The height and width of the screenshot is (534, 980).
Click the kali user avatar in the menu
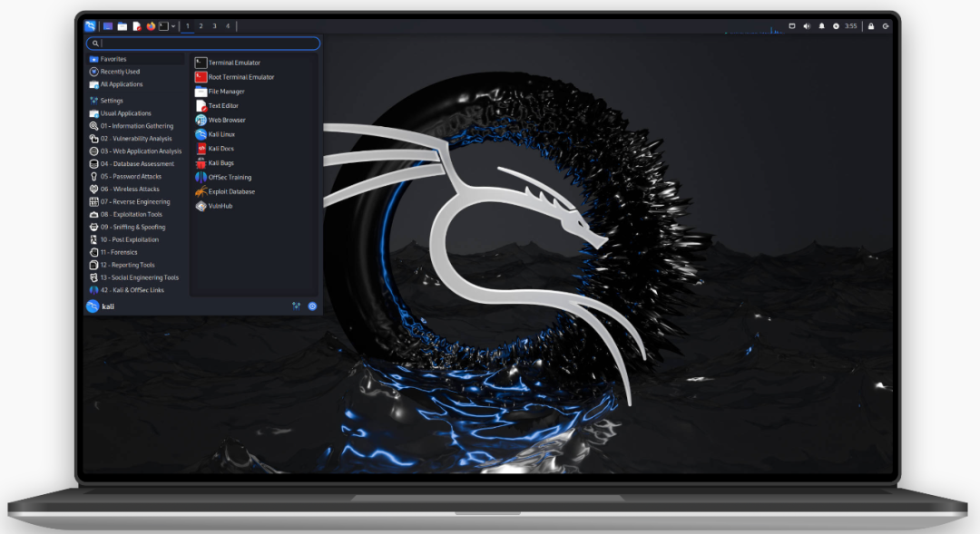click(93, 306)
